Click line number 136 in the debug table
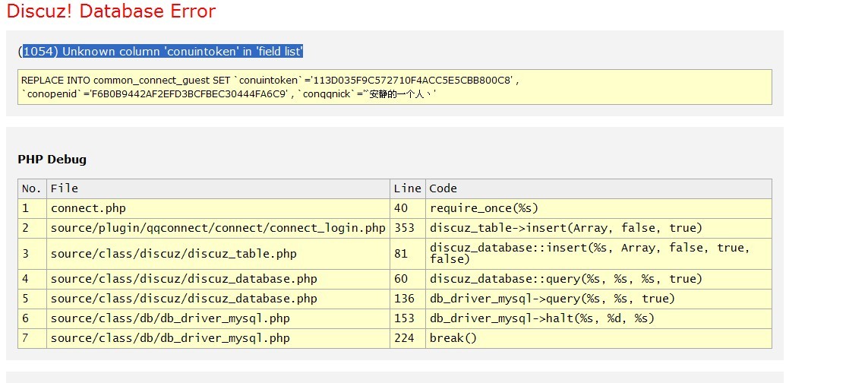The height and width of the screenshot is (383, 868). [x=404, y=299]
